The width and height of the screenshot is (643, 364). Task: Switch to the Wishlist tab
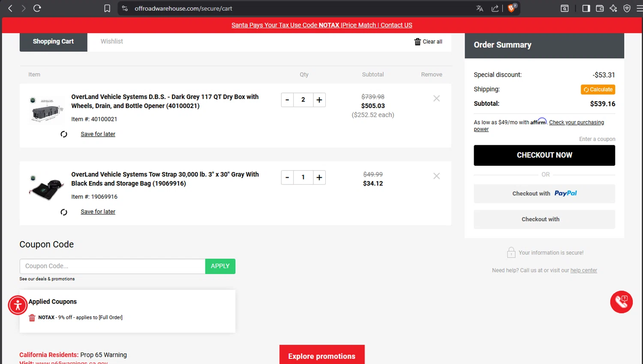(x=111, y=42)
